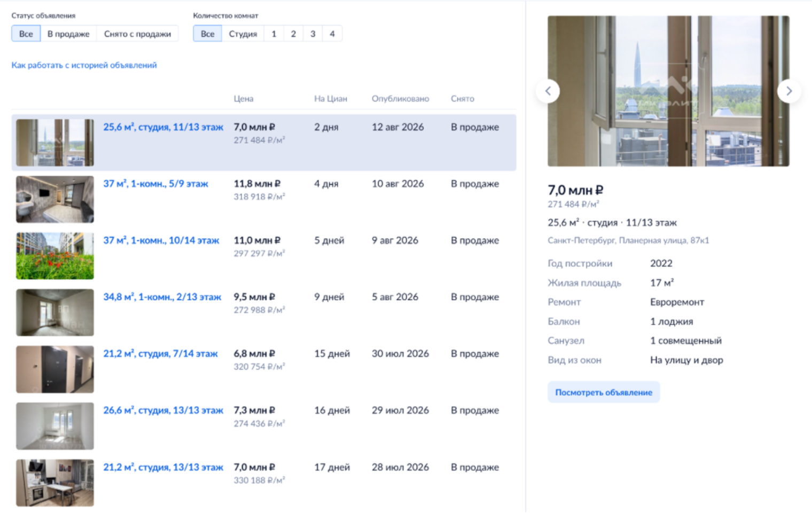812x521 pixels.
Task: Filter listings by 2 rooms
Action: coord(293,34)
